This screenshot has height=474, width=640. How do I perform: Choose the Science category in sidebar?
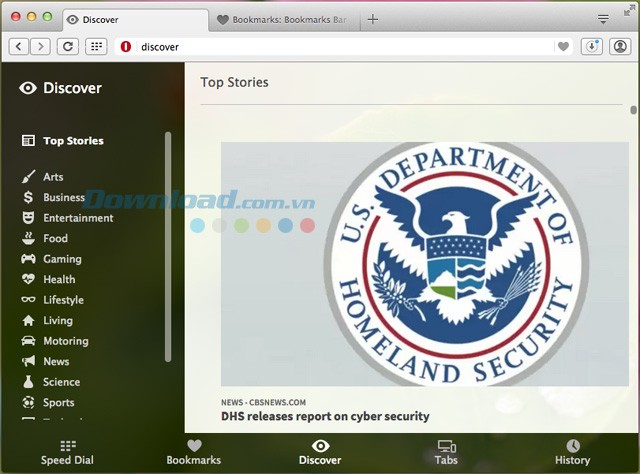coord(61,382)
